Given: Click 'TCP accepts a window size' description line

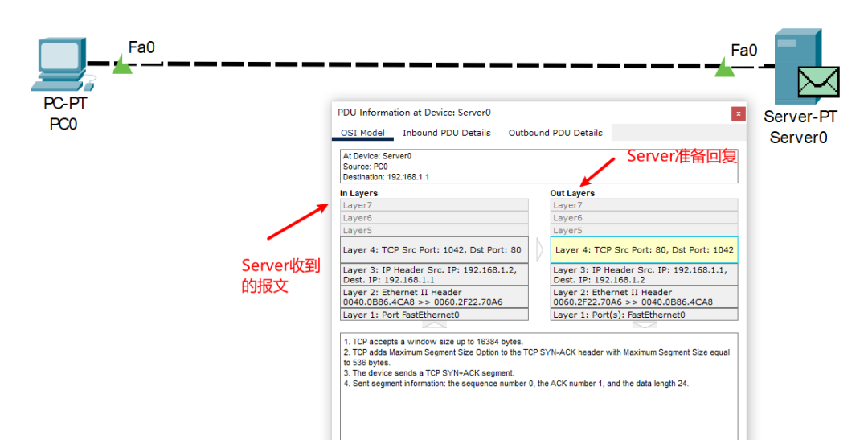Looking at the screenshot, I should 433,342.
